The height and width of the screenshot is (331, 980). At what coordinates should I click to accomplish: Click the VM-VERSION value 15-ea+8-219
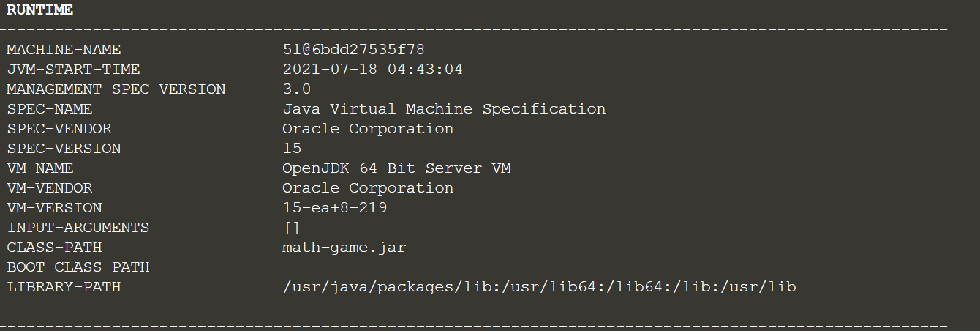(x=334, y=208)
